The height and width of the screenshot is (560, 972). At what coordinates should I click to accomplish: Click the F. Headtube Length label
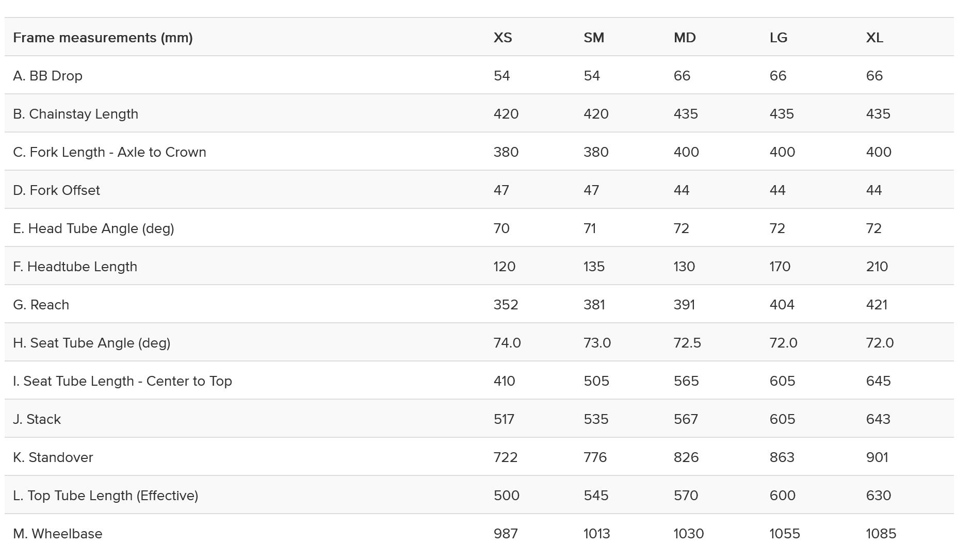click(75, 267)
